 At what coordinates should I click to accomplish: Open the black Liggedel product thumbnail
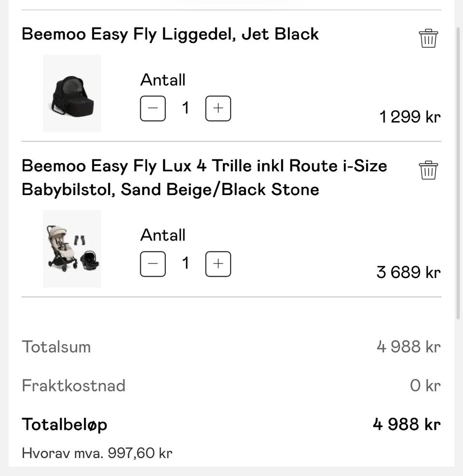pyautogui.click(x=72, y=93)
